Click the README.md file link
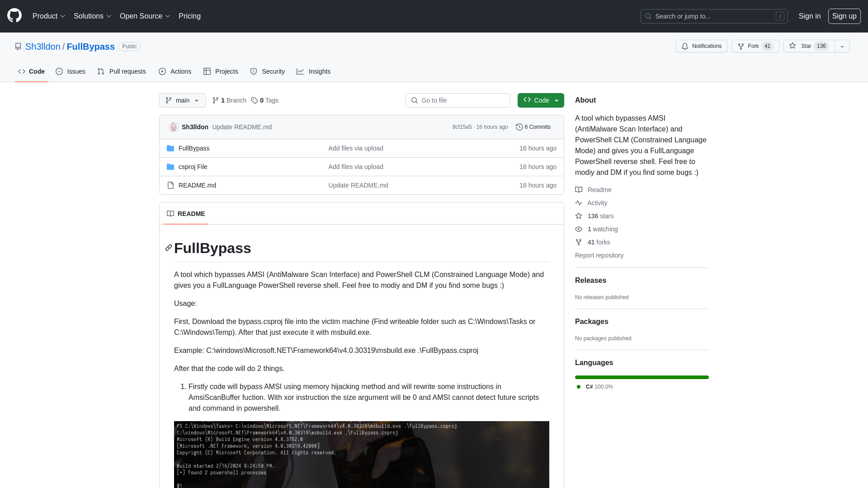The height and width of the screenshot is (488, 868). coord(197,185)
